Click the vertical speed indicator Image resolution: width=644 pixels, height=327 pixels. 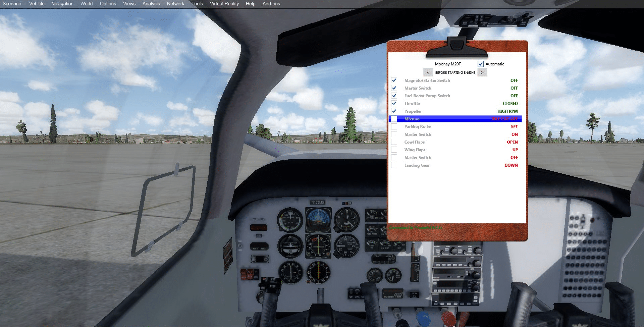click(x=346, y=246)
